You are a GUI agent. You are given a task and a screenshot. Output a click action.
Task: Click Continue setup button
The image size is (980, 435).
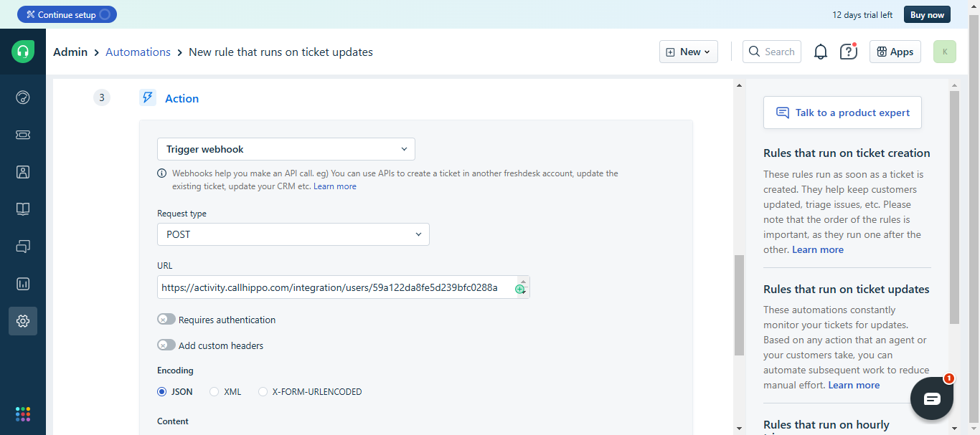(x=67, y=14)
